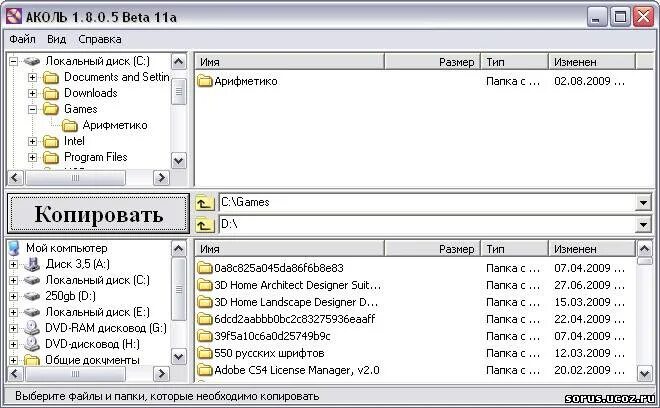Click Локальный диск (C:) icon in bottom tree
The width and height of the screenshot is (660, 408).
coord(32,280)
